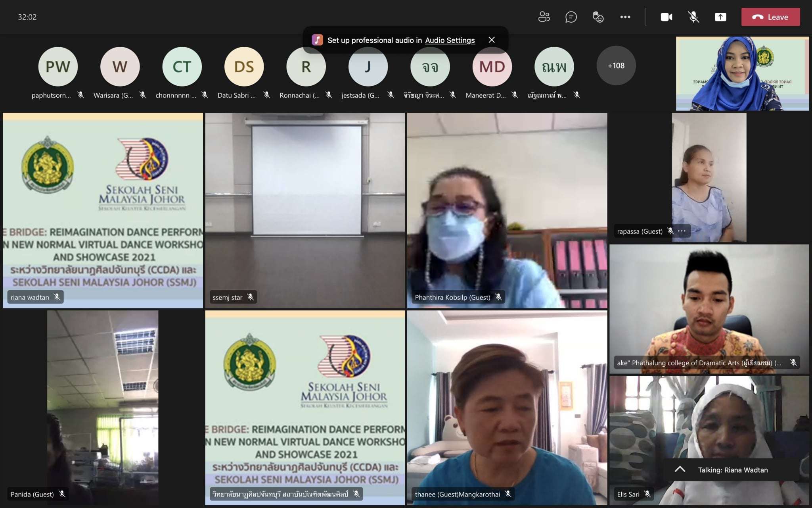The width and height of the screenshot is (812, 508).
Task: Open the participants panel icon
Action: point(544,17)
